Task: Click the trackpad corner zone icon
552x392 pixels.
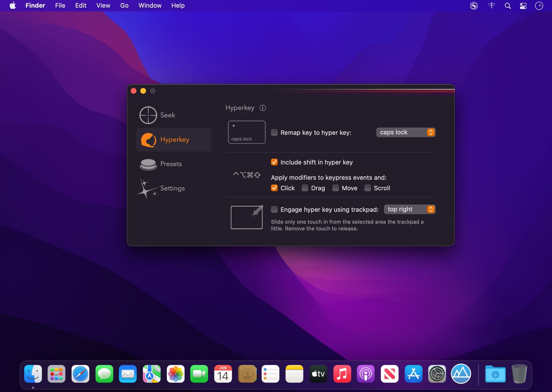Action: [x=247, y=216]
